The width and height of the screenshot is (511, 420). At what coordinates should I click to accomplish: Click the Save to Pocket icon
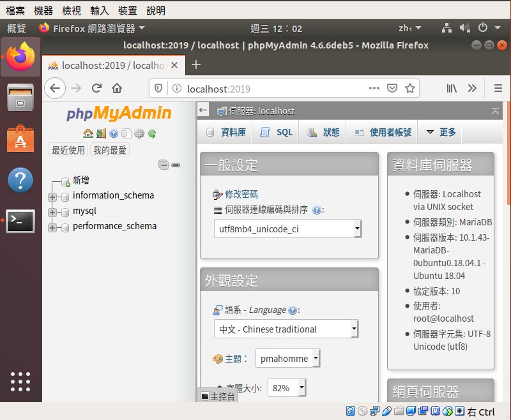(x=392, y=88)
